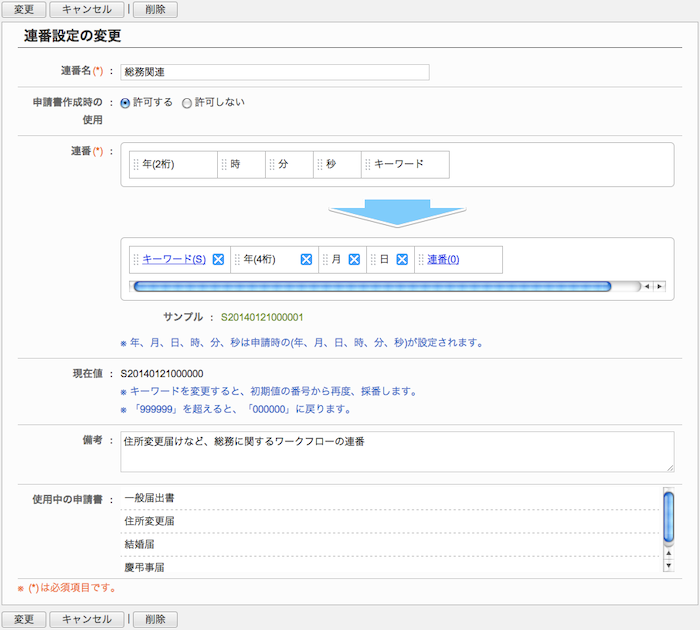The image size is (700, 630).
Task: Click the 秒 item in available list
Action: [337, 164]
